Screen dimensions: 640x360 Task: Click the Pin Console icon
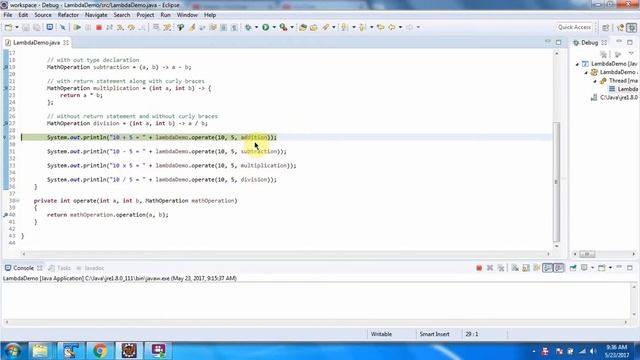[573, 268]
